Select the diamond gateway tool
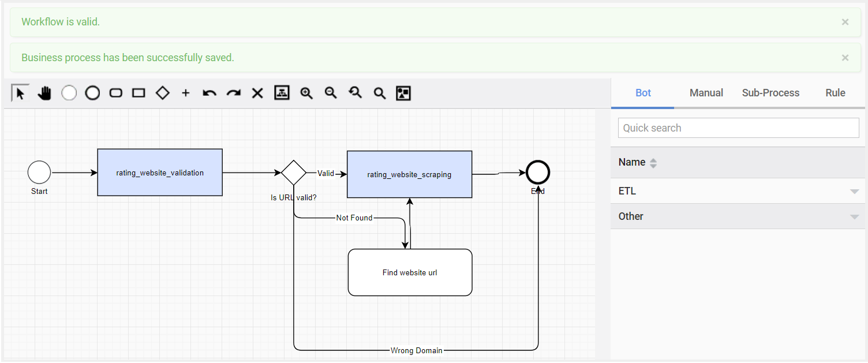The image size is (868, 363). tap(163, 93)
